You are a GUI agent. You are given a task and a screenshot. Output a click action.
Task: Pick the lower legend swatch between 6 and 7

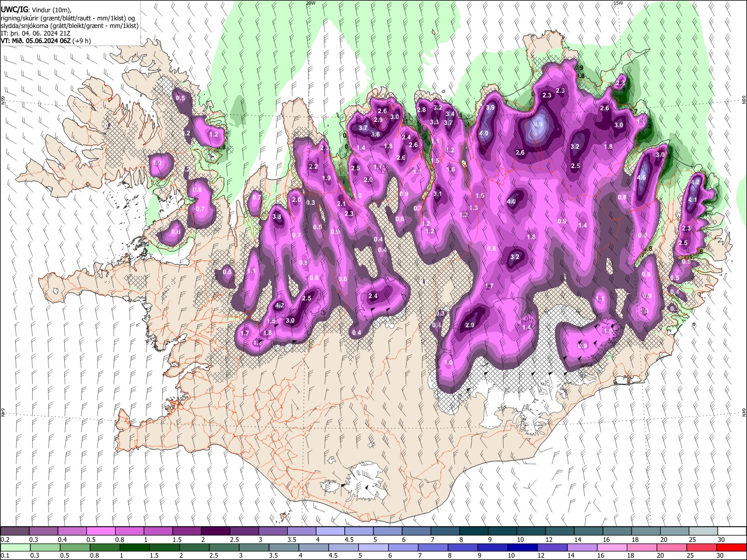[x=402, y=547]
